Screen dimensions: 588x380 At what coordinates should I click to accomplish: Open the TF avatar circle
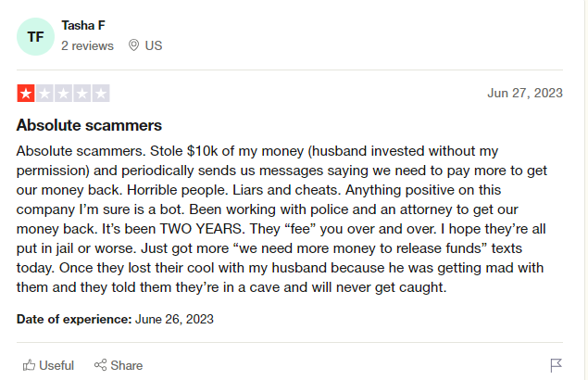35,36
